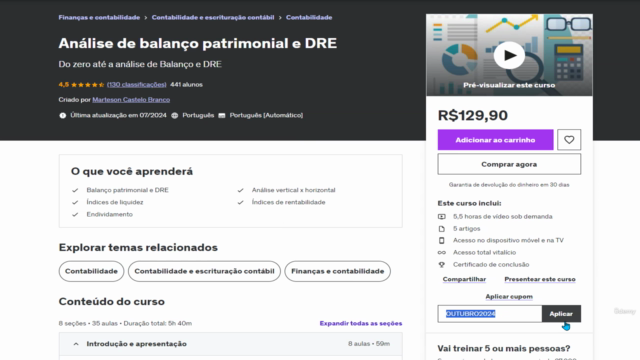Click the mobile device access icon
The width and height of the screenshot is (640, 360).
point(442,240)
